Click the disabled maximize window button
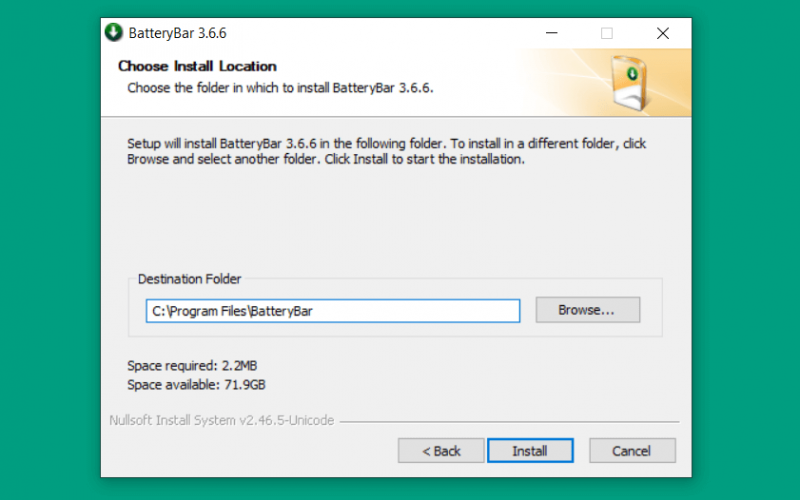 tap(607, 33)
